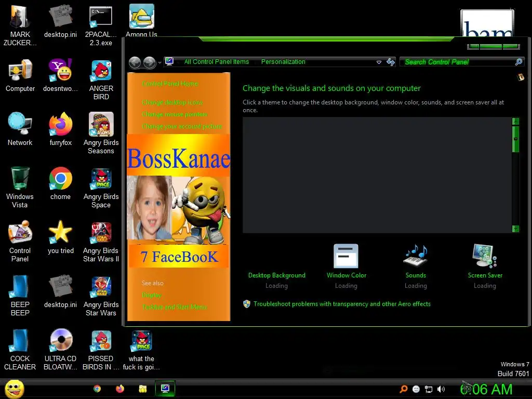Screen dimensions: 532x399
Task: Open the volume speaker tray icon
Action: [x=441, y=389]
